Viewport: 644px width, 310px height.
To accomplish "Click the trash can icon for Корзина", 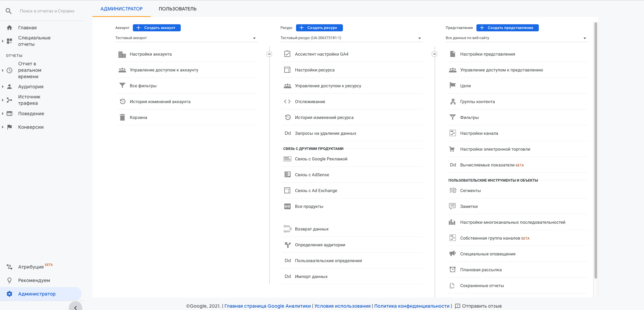I will pos(122,118).
